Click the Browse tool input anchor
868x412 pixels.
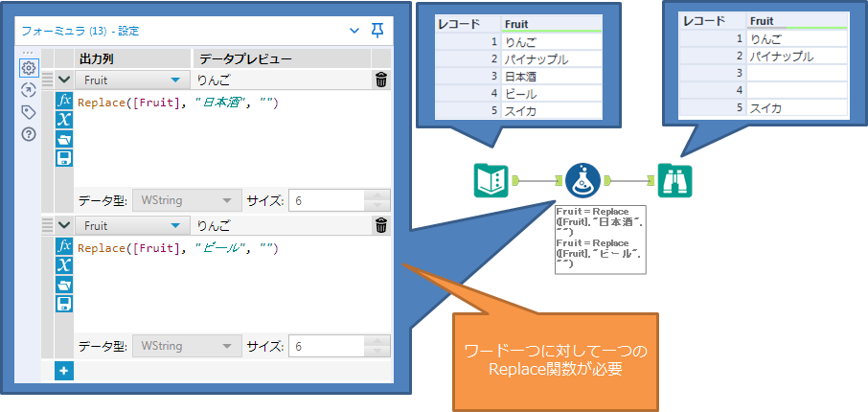[652, 180]
